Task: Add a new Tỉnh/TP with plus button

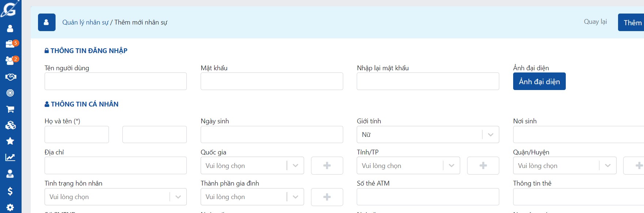Action: (483, 165)
